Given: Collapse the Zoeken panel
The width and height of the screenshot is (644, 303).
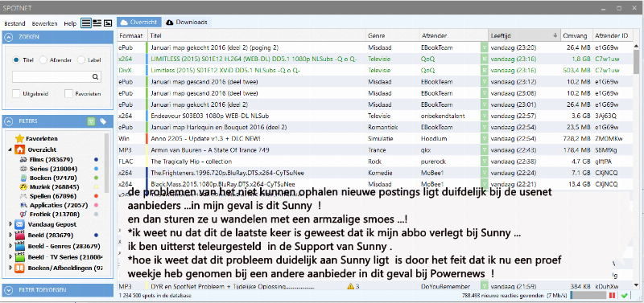Looking at the screenshot, I should pyautogui.click(x=9, y=37).
